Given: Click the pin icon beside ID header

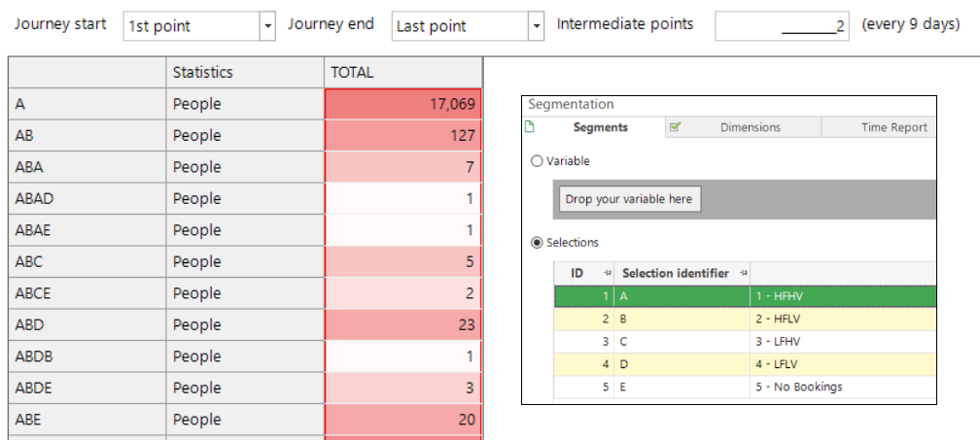Looking at the screenshot, I should tap(607, 273).
